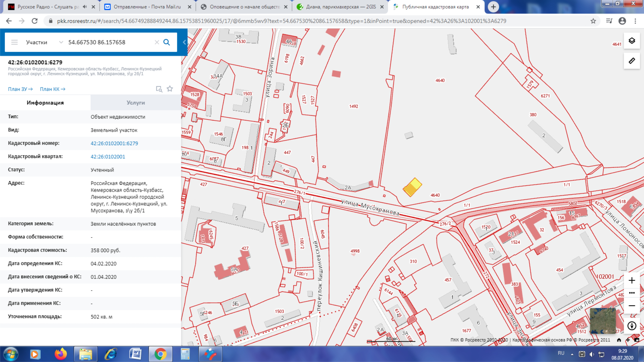Screen dimensions: 644x362
Task: Zoom out the map with minus button
Action: point(631,306)
